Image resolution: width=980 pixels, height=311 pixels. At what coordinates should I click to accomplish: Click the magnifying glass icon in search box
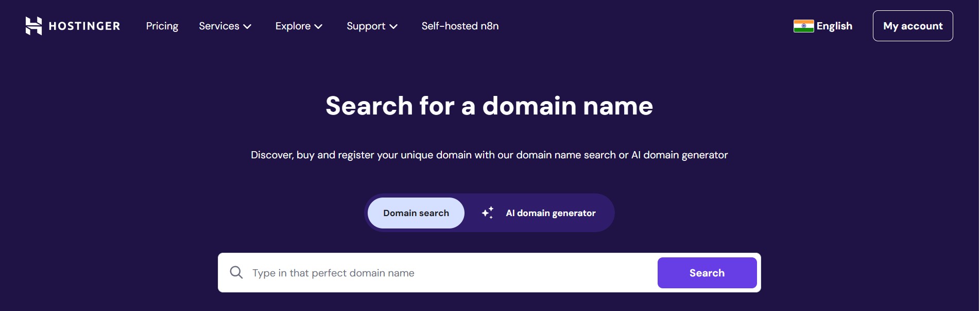click(236, 272)
